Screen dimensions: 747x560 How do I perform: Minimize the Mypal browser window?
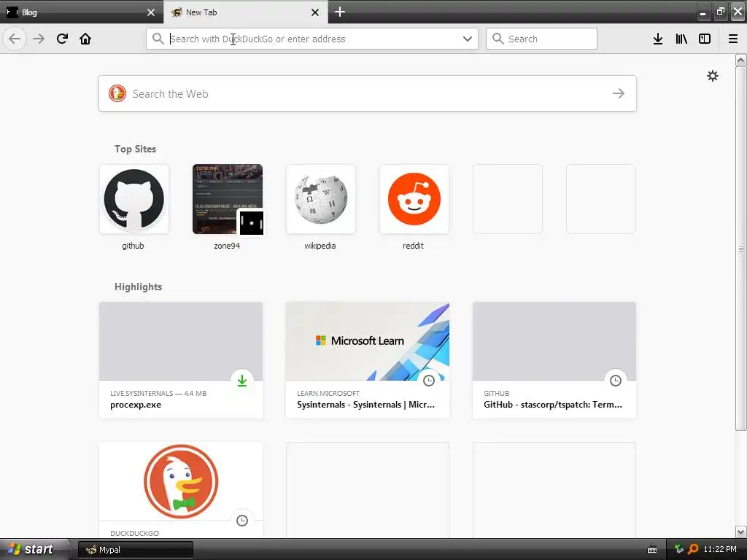[703, 12]
